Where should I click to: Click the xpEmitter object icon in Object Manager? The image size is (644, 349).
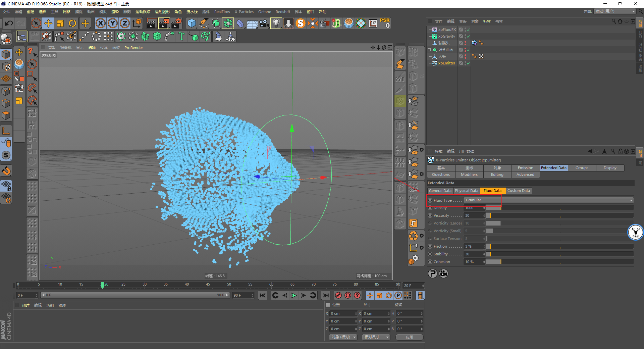pos(435,63)
